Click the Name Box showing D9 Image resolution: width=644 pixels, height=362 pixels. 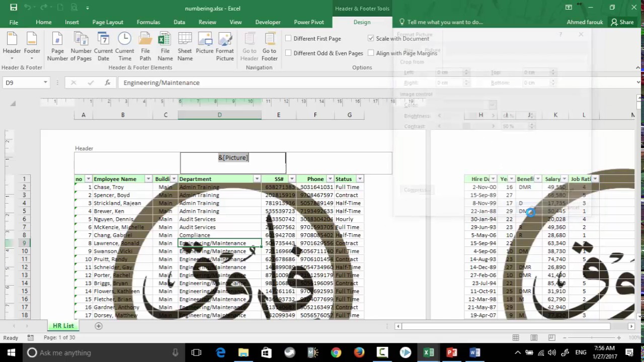click(x=23, y=82)
